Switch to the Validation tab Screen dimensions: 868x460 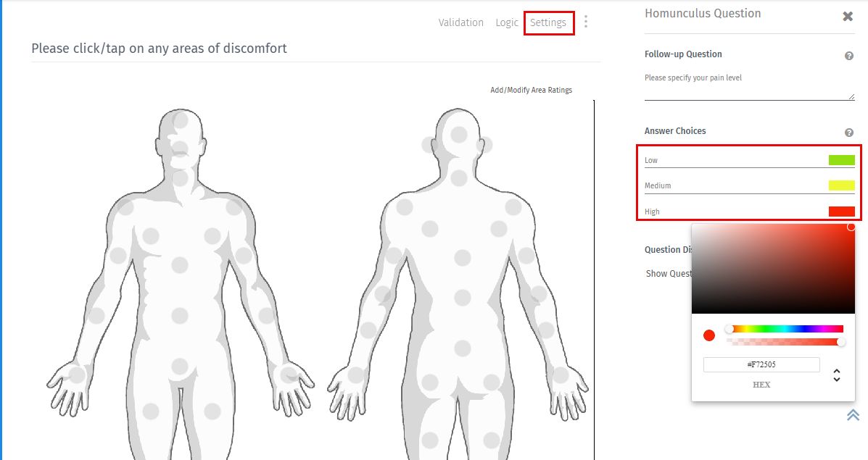[x=460, y=22]
